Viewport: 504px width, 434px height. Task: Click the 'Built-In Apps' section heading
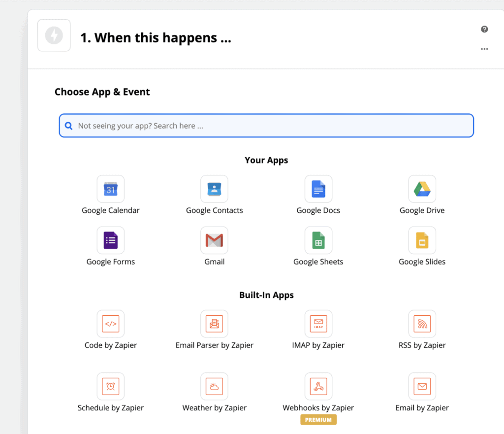pyautogui.click(x=266, y=295)
